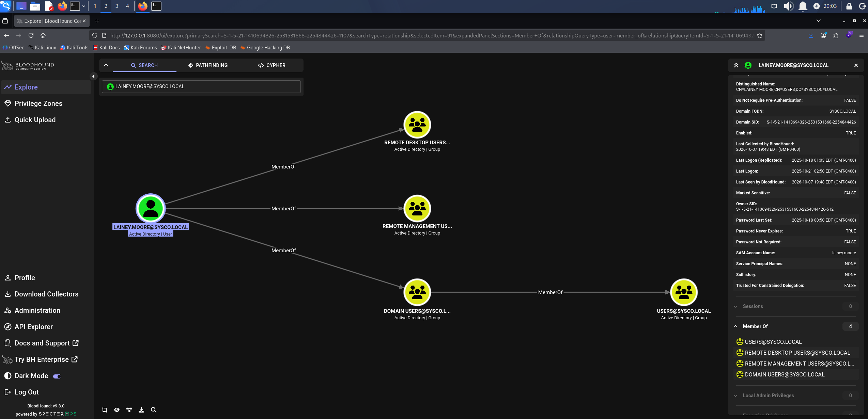
Task: Open the graph layout icon in bottom toolbar
Action: [x=129, y=410]
